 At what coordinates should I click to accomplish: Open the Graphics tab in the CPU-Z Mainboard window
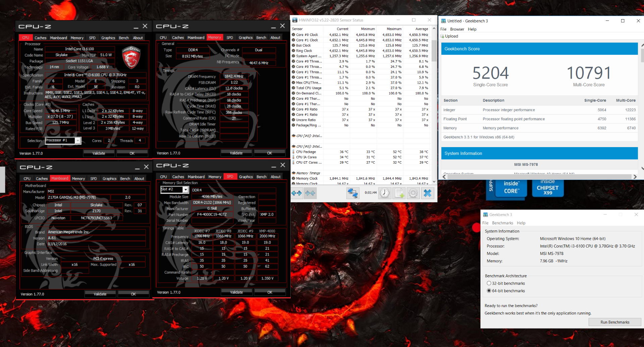point(109,179)
